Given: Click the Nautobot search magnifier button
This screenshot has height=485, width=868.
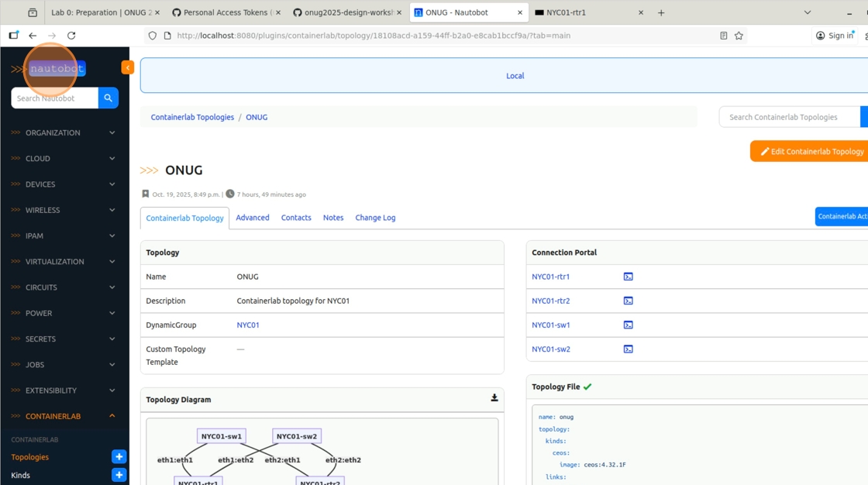Looking at the screenshot, I should (108, 98).
